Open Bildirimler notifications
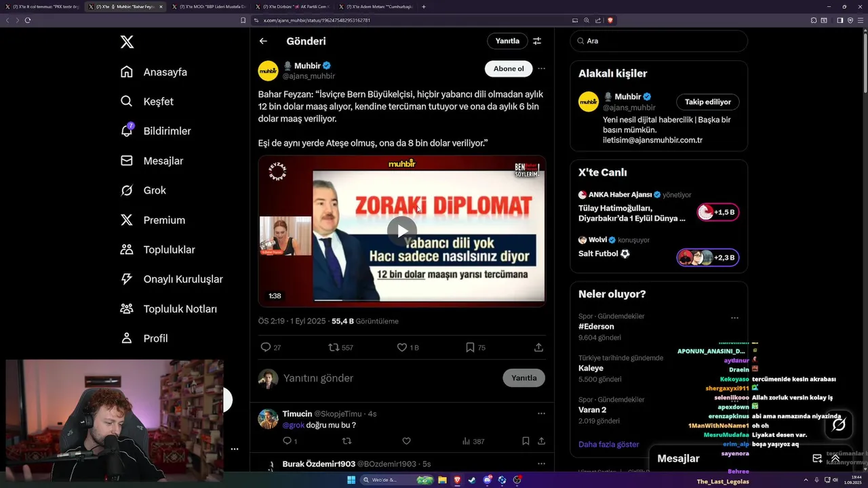The width and height of the screenshot is (868, 488). 155,131
